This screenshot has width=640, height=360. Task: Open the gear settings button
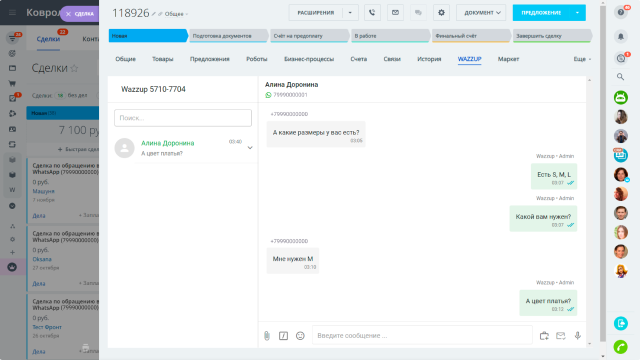tap(441, 13)
